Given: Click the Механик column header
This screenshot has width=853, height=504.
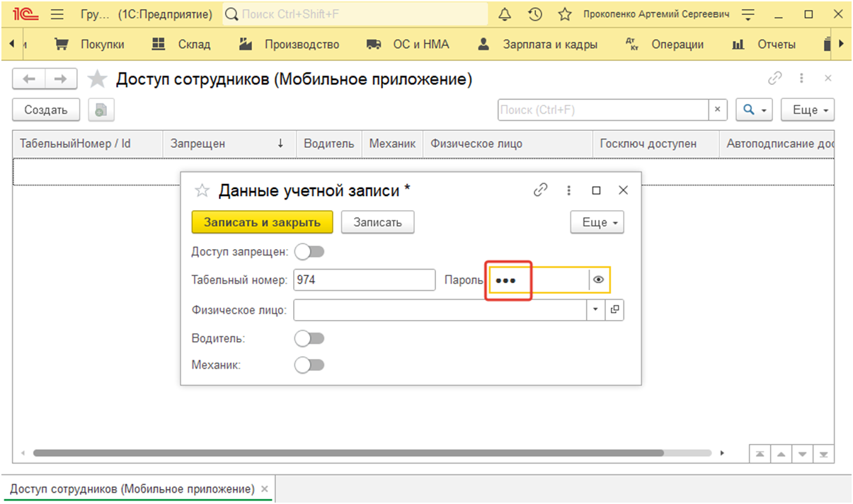Looking at the screenshot, I should point(393,144).
